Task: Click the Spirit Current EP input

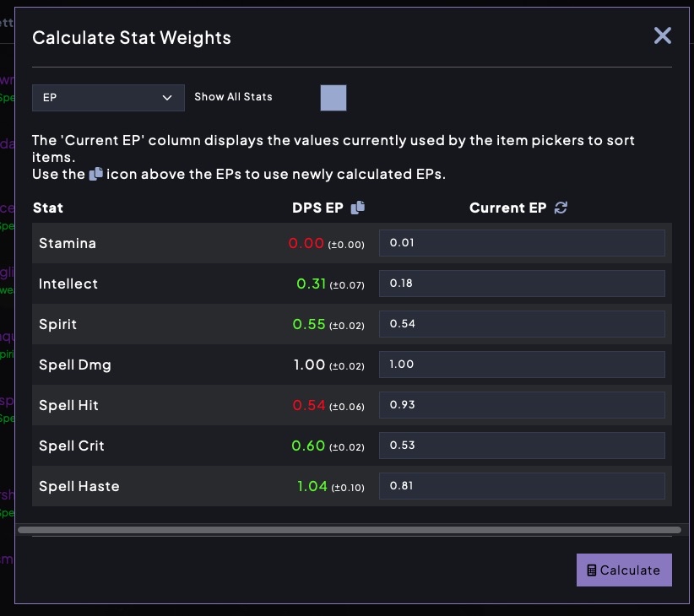Action: 522,324
